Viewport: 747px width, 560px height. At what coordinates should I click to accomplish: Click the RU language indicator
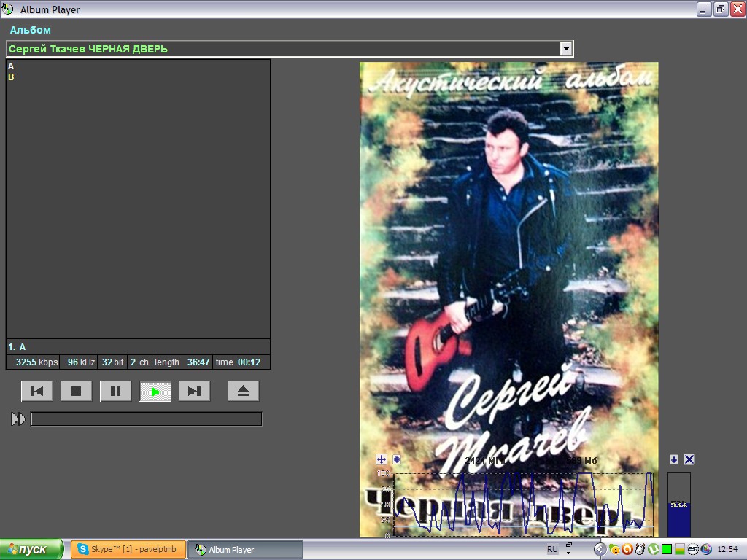pos(552,550)
